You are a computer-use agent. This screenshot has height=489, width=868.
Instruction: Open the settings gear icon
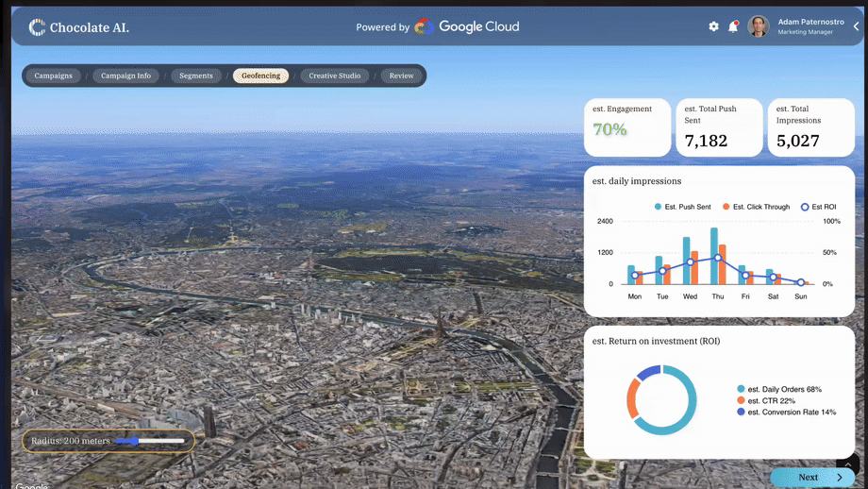pos(713,26)
